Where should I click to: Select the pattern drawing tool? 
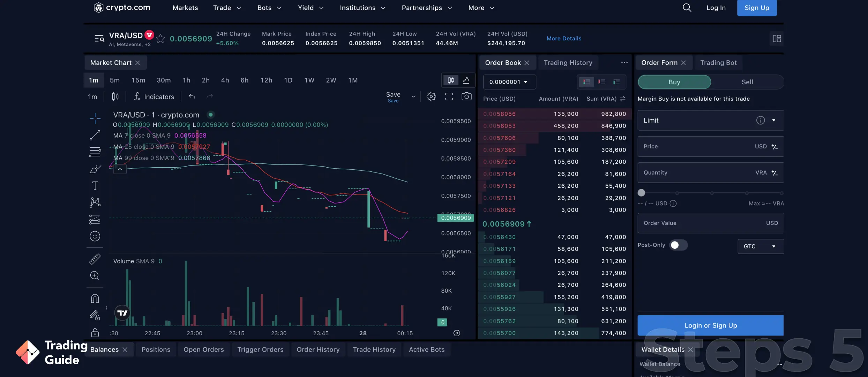pos(95,202)
